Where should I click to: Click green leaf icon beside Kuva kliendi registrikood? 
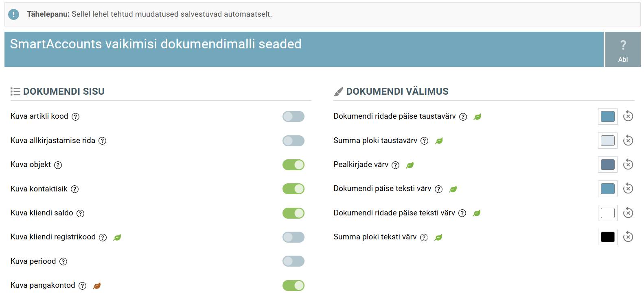coord(117,237)
